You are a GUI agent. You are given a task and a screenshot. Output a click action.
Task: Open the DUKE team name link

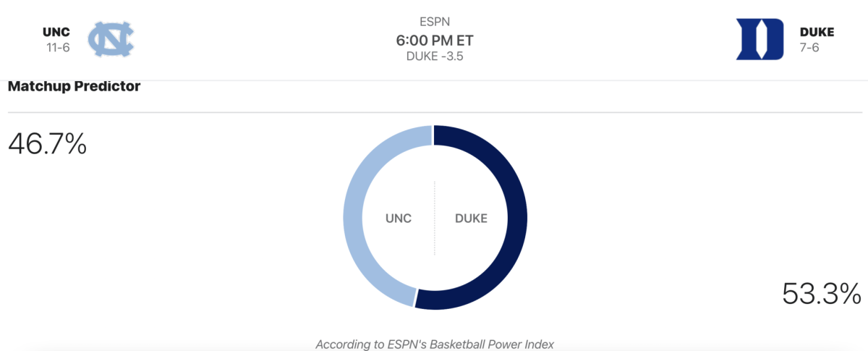[x=817, y=32]
